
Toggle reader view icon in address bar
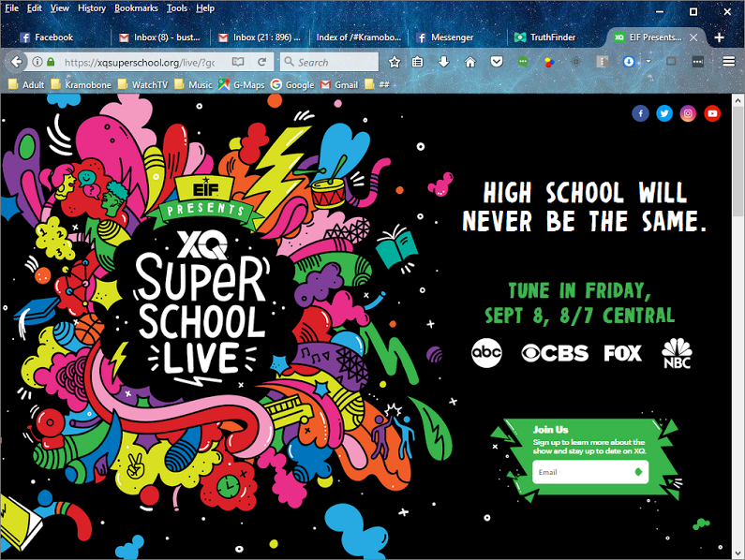coord(238,62)
